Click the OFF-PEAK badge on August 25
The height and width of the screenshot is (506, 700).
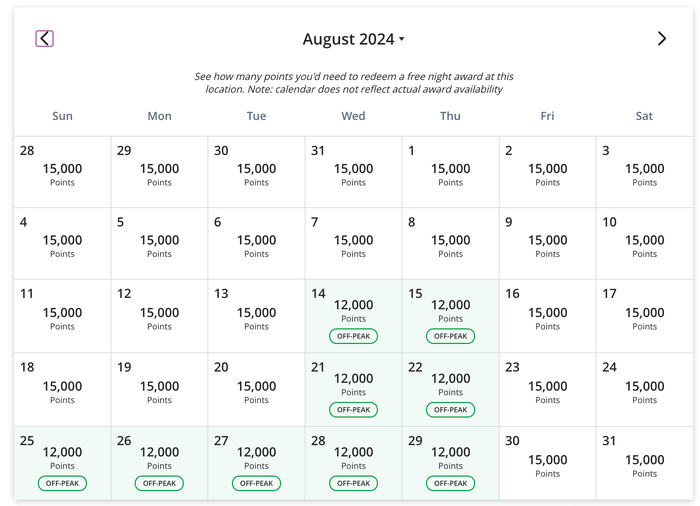coord(62,483)
